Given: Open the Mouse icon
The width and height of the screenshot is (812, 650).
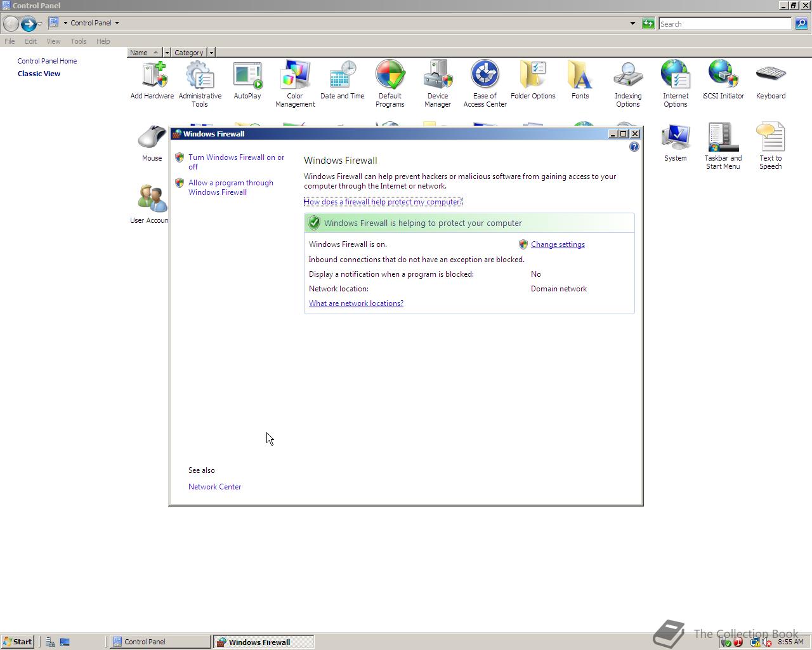Looking at the screenshot, I should (x=152, y=143).
